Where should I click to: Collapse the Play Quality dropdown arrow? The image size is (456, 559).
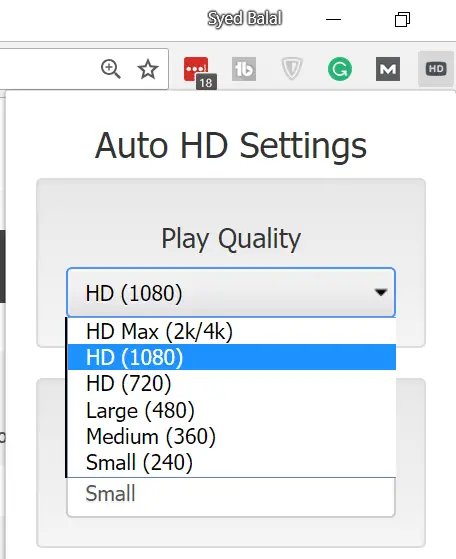tap(381, 293)
